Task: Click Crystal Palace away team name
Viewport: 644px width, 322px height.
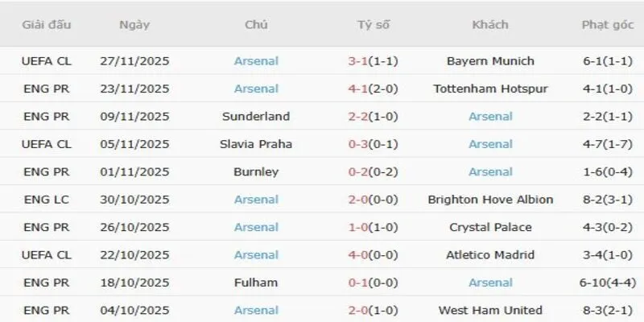Action: 490,227
